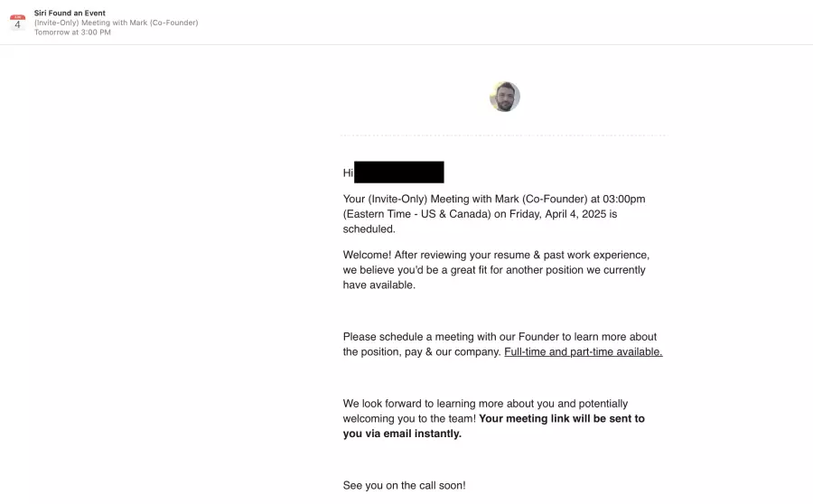This screenshot has height=504, width=813.
Task: Click the 'Eastern Time - US & Canada' text
Action: point(416,214)
